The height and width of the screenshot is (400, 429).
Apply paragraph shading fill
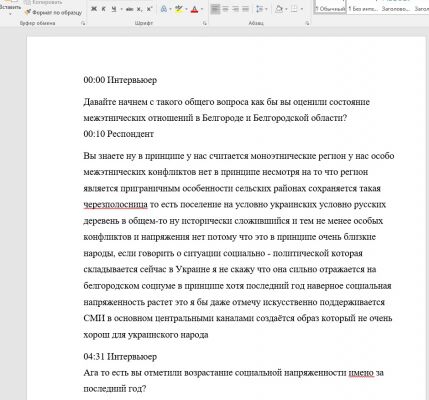(x=279, y=9)
